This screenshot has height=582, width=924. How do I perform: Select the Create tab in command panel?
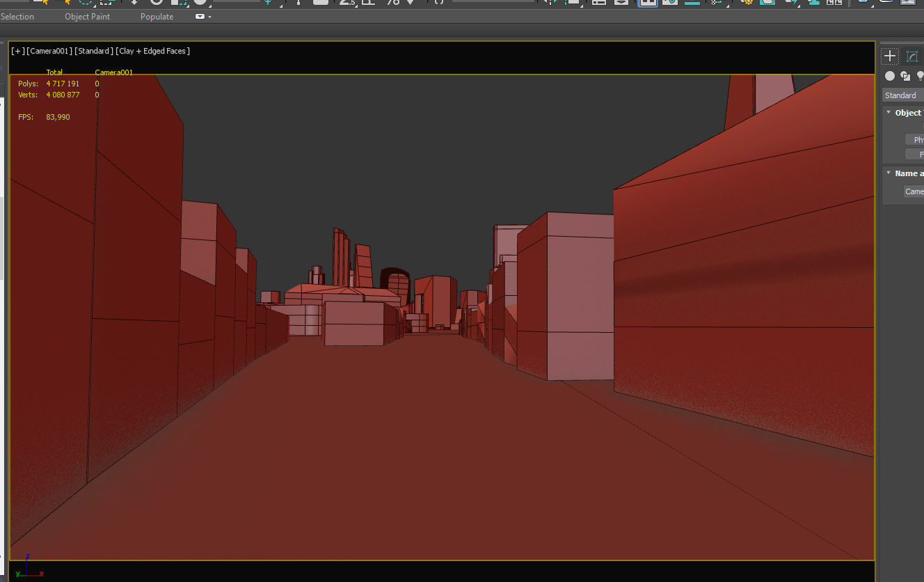coord(890,56)
